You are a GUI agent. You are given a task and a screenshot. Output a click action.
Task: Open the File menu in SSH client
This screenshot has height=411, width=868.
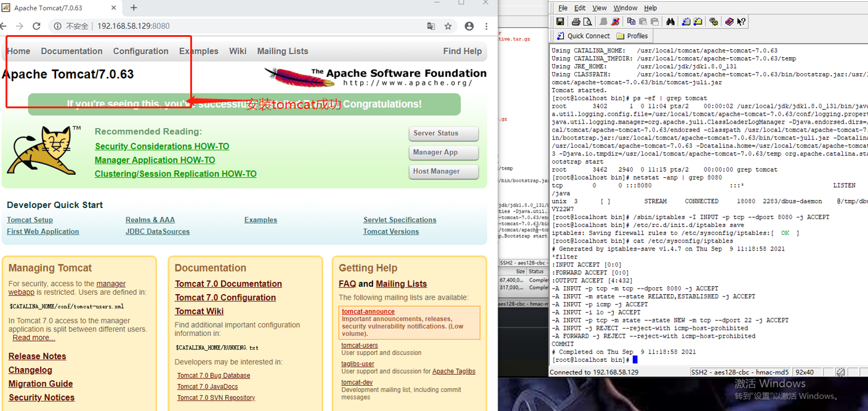563,8
